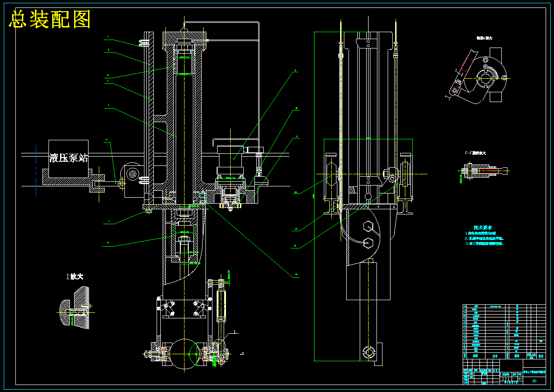The image size is (554, 392).
Task: Select the "A0" sheet size in title block
Action: coord(534,381)
